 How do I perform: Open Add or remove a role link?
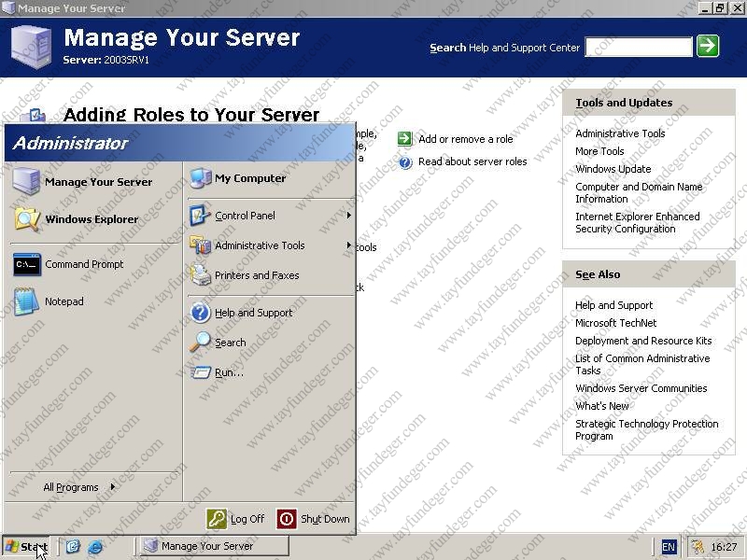click(x=465, y=139)
